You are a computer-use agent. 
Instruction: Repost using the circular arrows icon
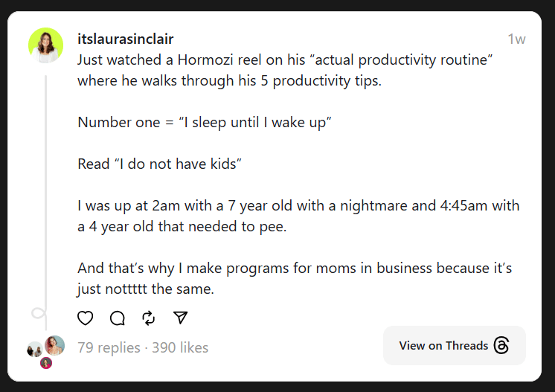(149, 318)
